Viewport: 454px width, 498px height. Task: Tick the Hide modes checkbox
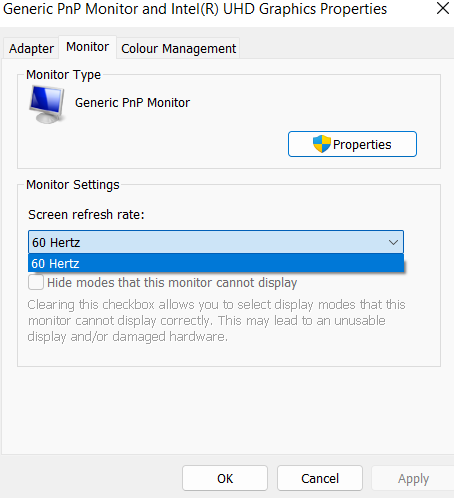coord(36,282)
